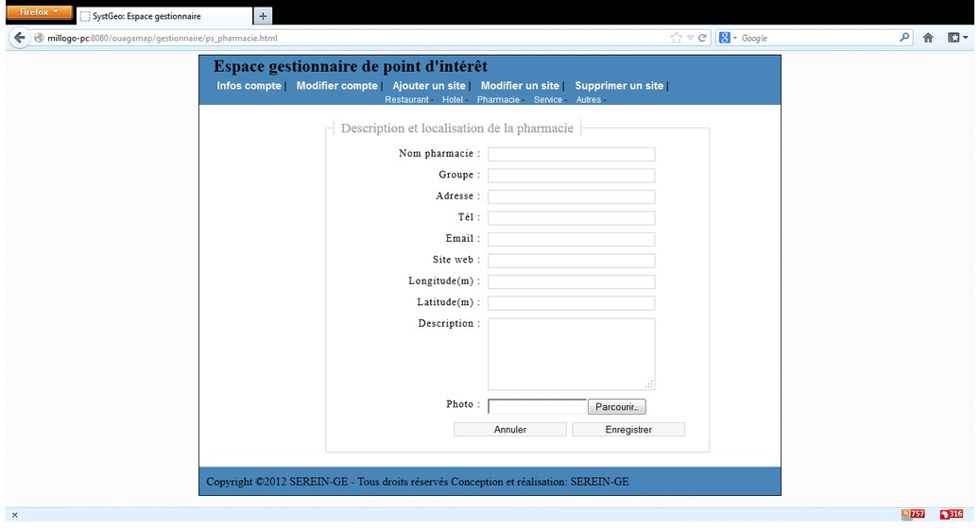Close the add-on bar with the x
Image resolution: width=980 pixels, height=528 pixels.
click(x=14, y=515)
